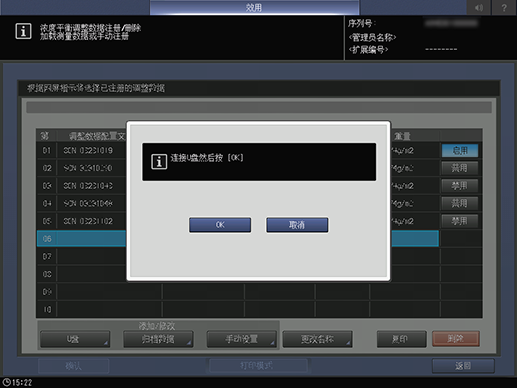
Task: Click the info icon in the header
Action: (x=23, y=31)
